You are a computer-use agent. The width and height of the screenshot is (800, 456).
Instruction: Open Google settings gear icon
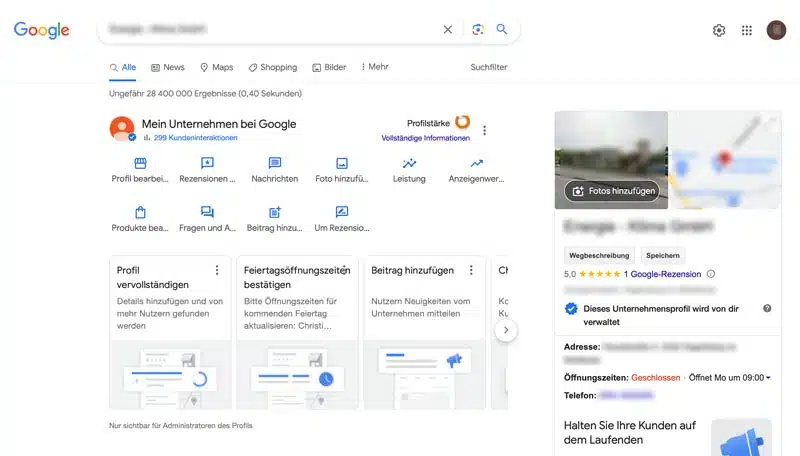point(719,31)
